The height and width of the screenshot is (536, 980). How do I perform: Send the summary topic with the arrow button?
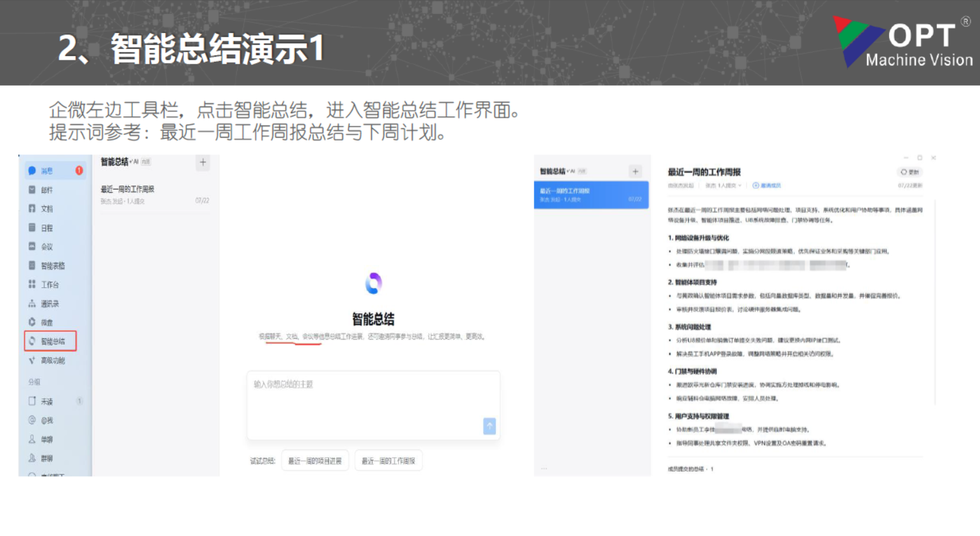489,426
